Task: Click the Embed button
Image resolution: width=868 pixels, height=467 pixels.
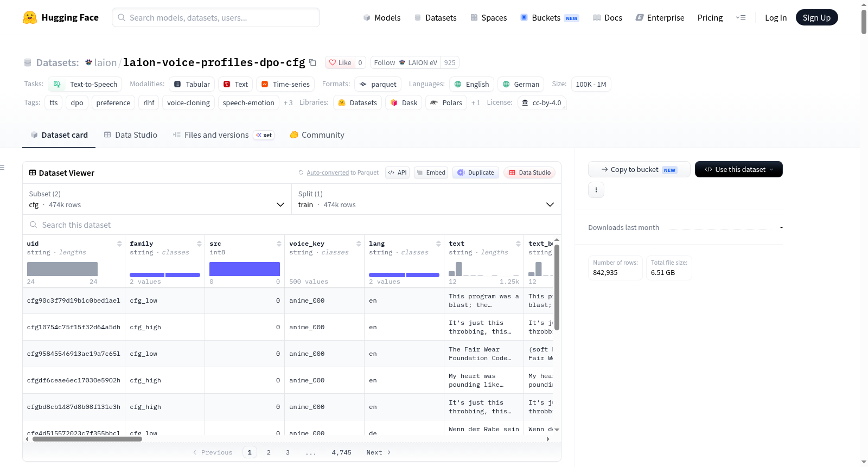Action: coord(431,172)
